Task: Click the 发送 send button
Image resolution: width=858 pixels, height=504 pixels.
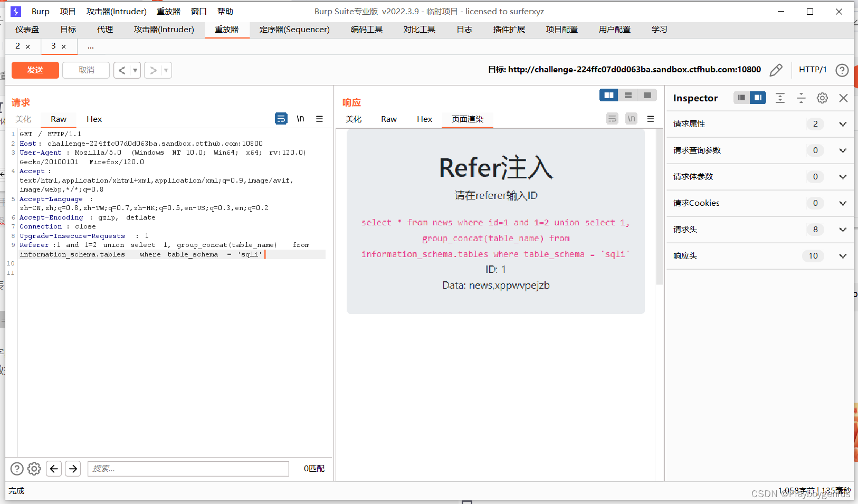Action: [35, 70]
